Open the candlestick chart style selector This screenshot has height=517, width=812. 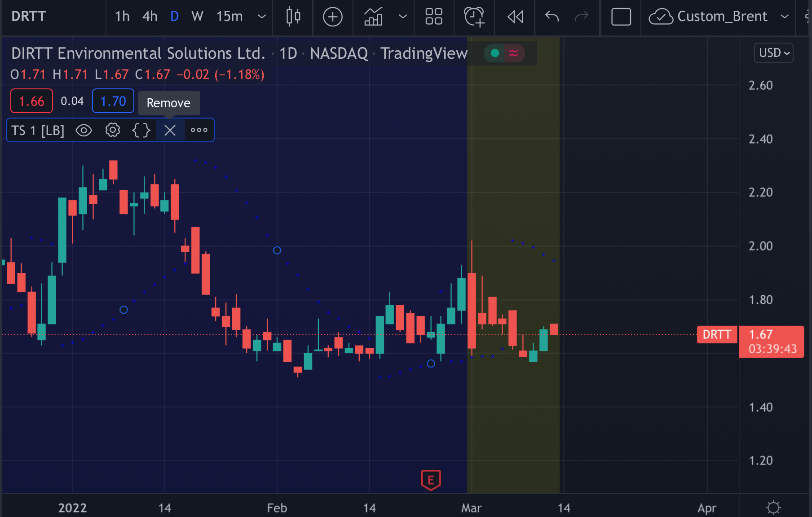(293, 17)
